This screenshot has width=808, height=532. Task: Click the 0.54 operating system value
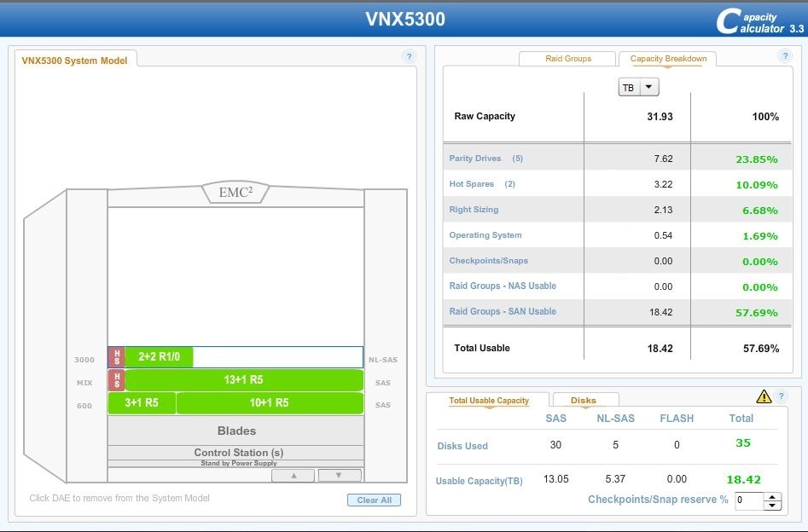pos(663,235)
